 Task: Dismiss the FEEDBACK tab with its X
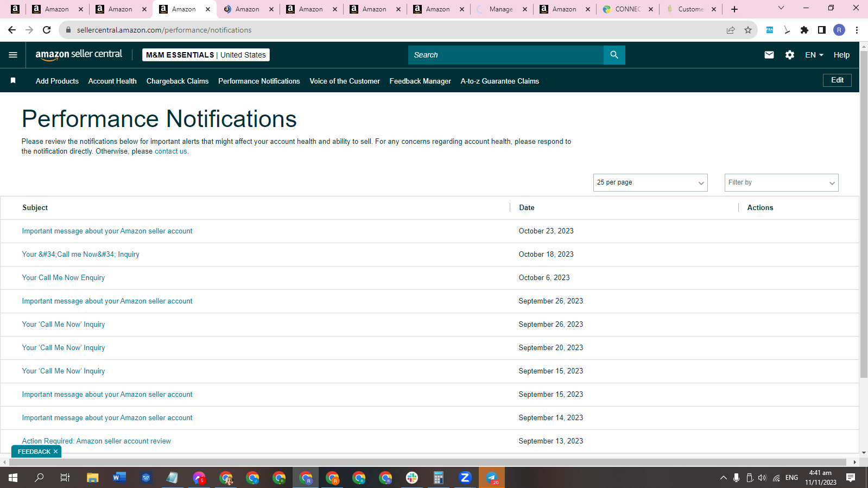tap(55, 452)
